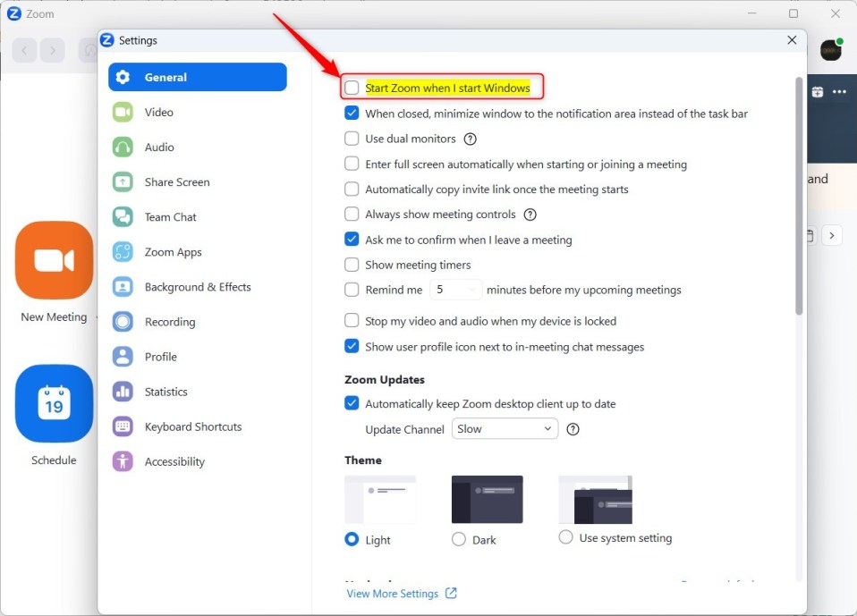This screenshot has width=857, height=616.
Task: Click the Profile person icon
Action: tap(123, 357)
